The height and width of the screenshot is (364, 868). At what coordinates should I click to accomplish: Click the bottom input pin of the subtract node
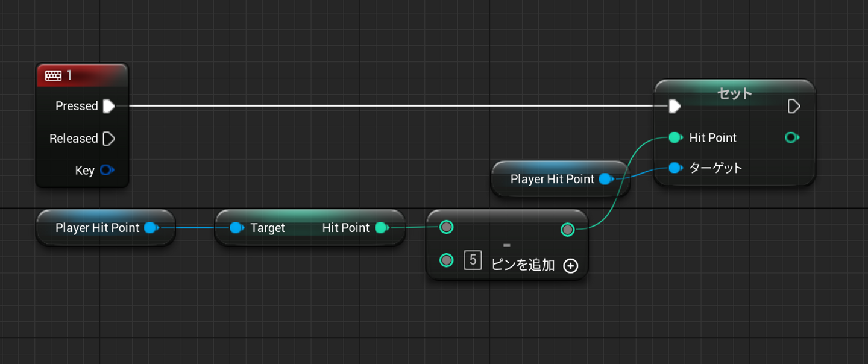click(446, 260)
